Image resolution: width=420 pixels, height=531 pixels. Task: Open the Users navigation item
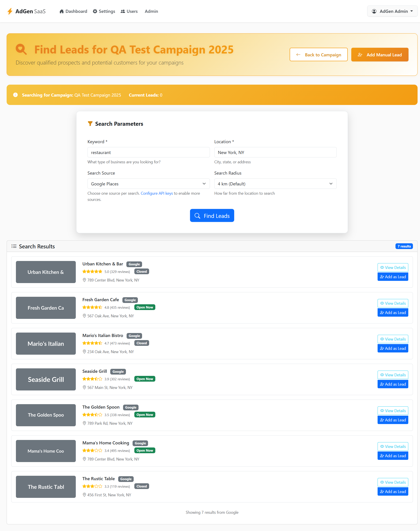[129, 11]
